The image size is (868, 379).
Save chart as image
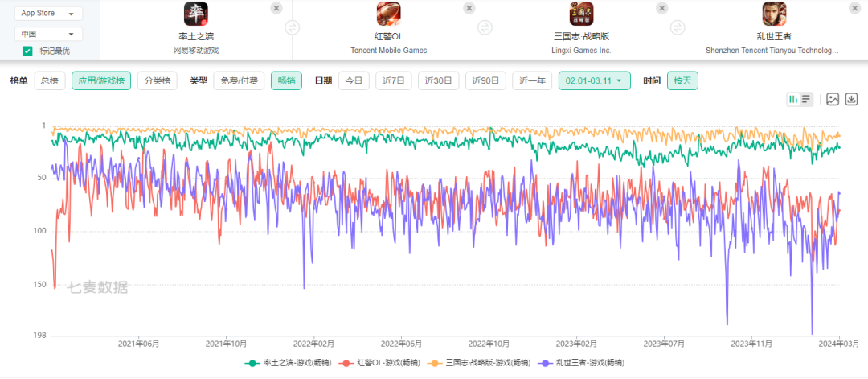click(833, 99)
